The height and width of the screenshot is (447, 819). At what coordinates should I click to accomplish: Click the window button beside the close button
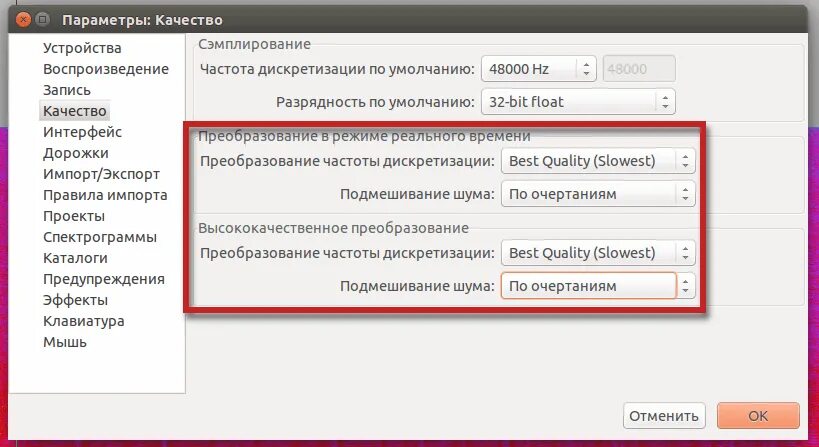(x=43, y=20)
